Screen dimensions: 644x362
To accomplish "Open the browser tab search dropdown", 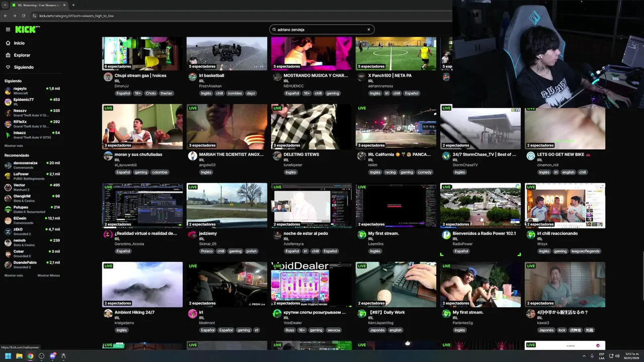I will coord(5,5).
